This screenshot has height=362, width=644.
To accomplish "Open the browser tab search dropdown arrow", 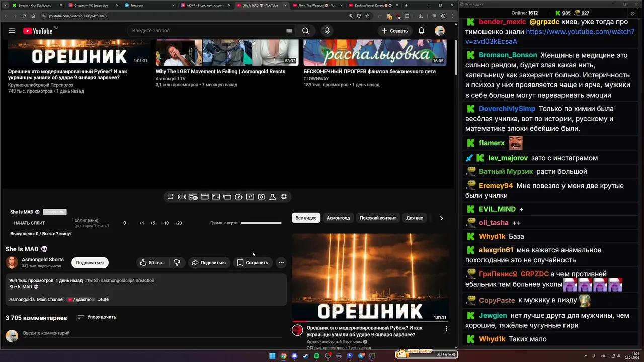I will pyautogui.click(x=5, y=5).
